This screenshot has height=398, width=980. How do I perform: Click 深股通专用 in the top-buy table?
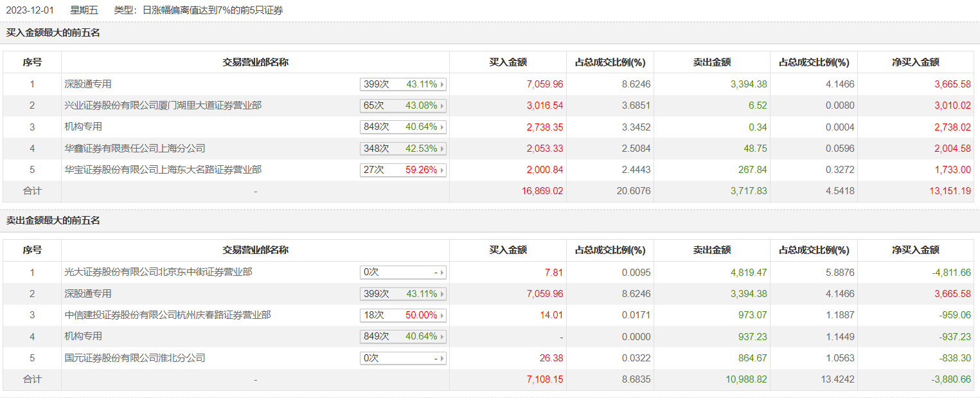click(88, 84)
